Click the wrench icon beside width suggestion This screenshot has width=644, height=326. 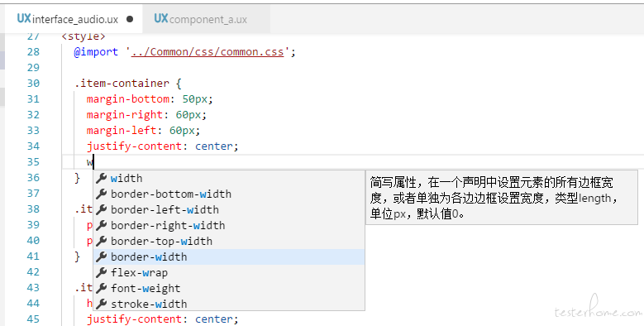(102, 178)
